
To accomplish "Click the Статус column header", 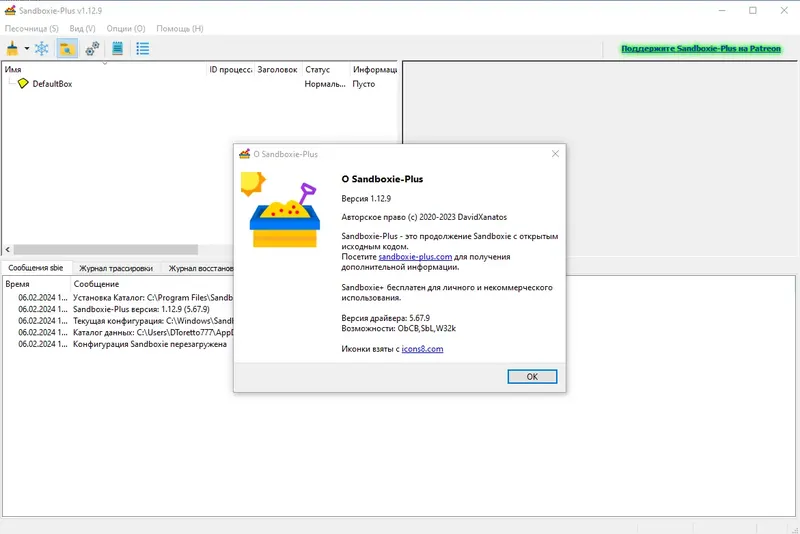I will 324,69.
